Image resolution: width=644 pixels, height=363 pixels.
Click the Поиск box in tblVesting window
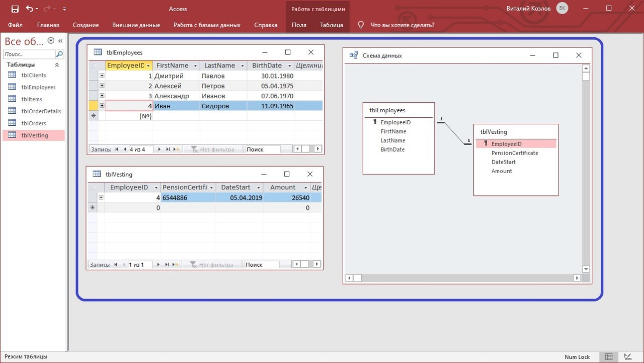coord(261,264)
